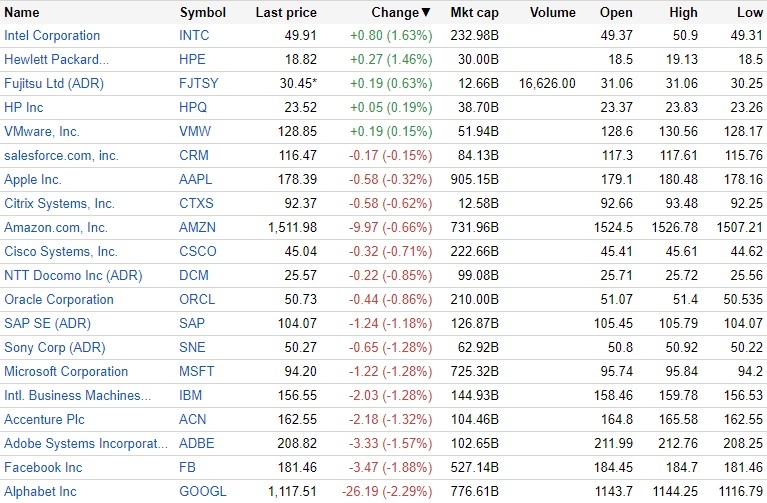Sort by the Symbol column header
Viewport: 767px width, 503px height.
[203, 13]
